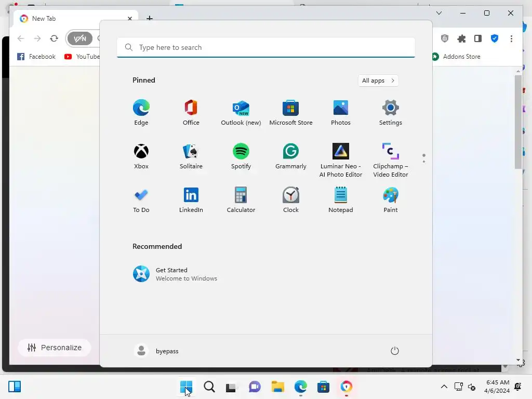Launch the Paint app

click(x=391, y=200)
